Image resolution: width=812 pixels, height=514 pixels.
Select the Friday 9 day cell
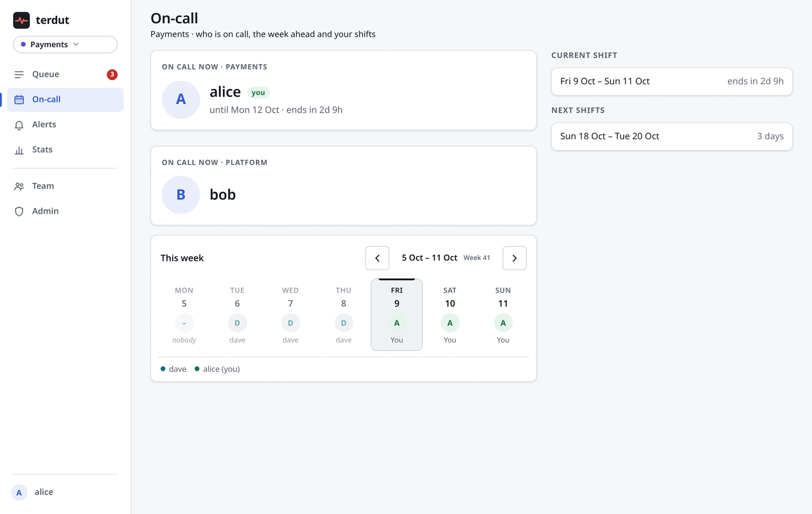coord(397,315)
